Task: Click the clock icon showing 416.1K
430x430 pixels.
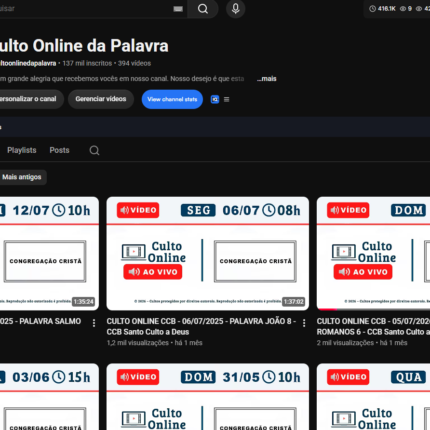Action: point(372,9)
